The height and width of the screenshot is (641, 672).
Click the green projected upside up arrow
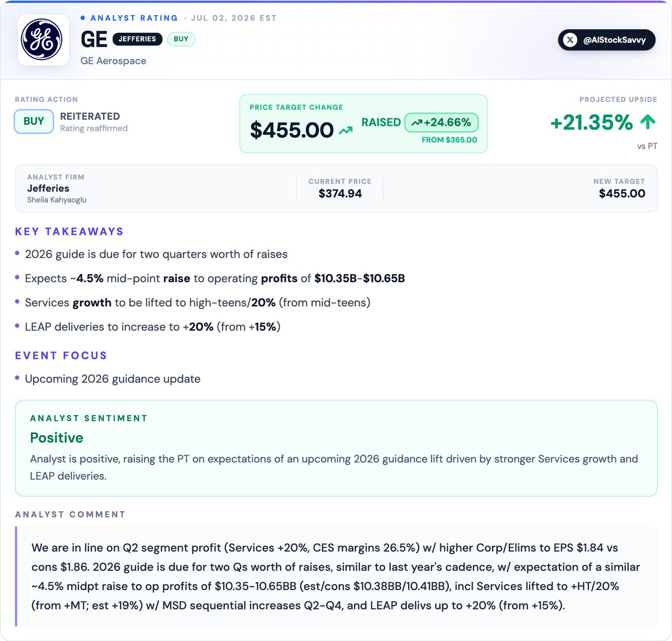648,122
